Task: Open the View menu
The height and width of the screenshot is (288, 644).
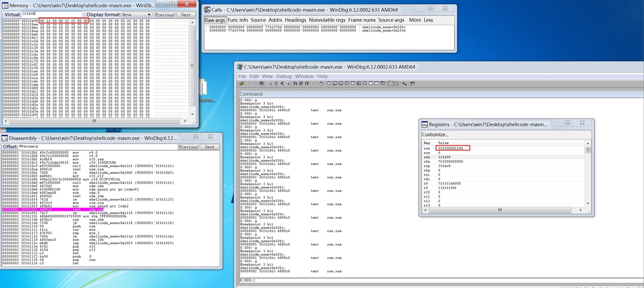Action: [267, 76]
